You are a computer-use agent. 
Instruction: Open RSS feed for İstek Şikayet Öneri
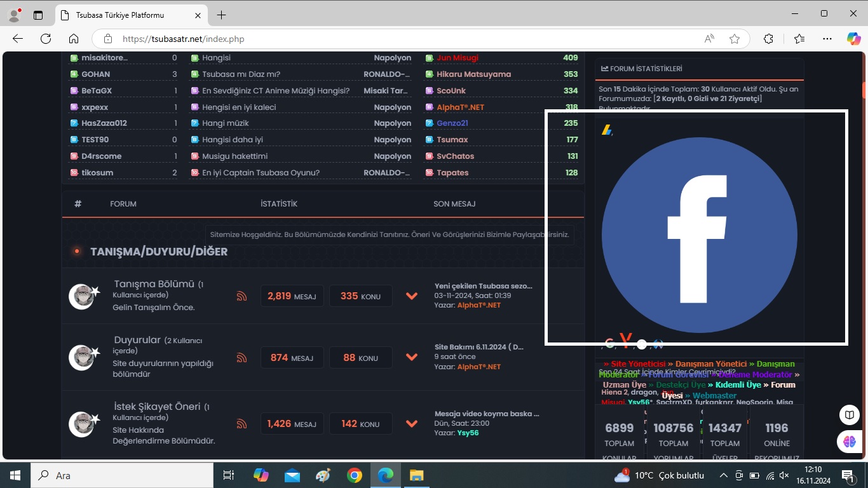coord(241,424)
